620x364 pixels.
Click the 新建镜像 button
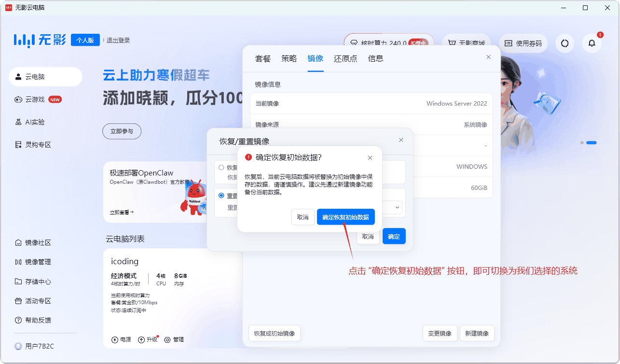(477, 333)
